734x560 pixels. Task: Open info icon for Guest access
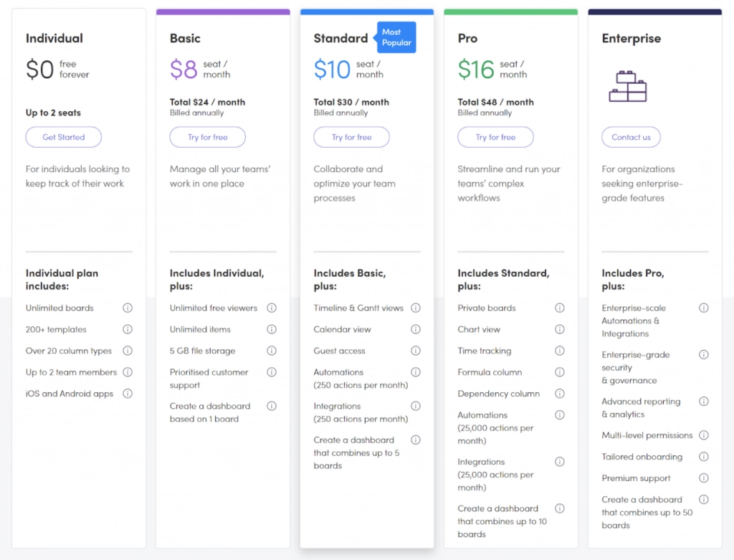click(x=416, y=351)
